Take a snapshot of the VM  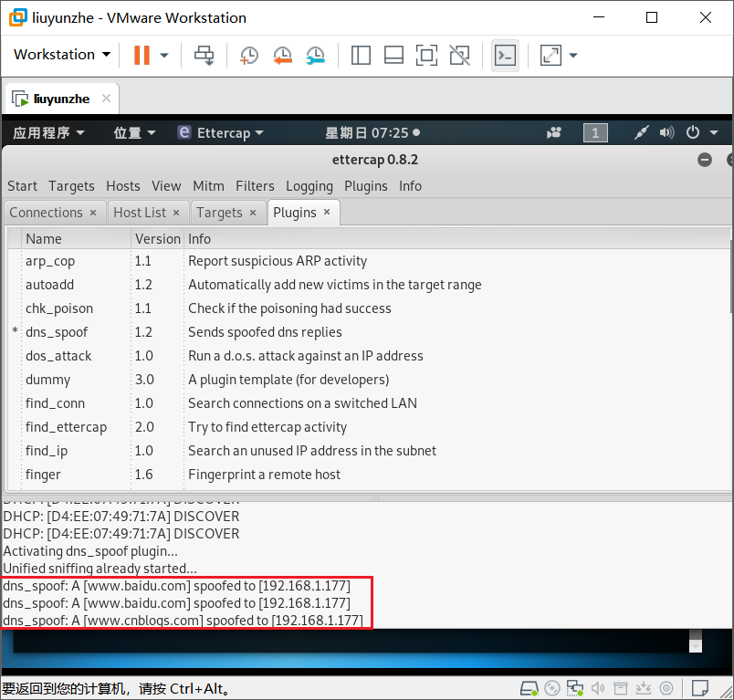[249, 55]
